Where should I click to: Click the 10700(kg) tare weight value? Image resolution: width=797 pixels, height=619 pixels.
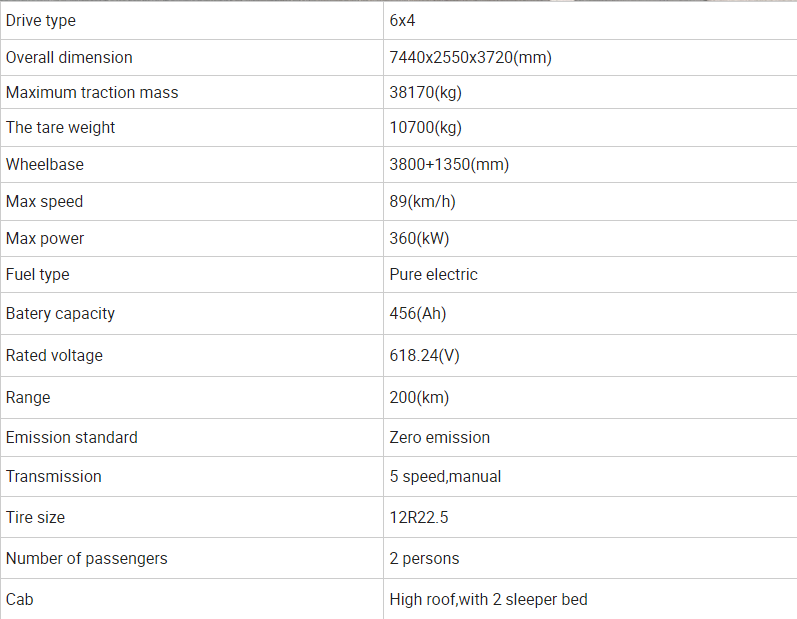point(425,128)
